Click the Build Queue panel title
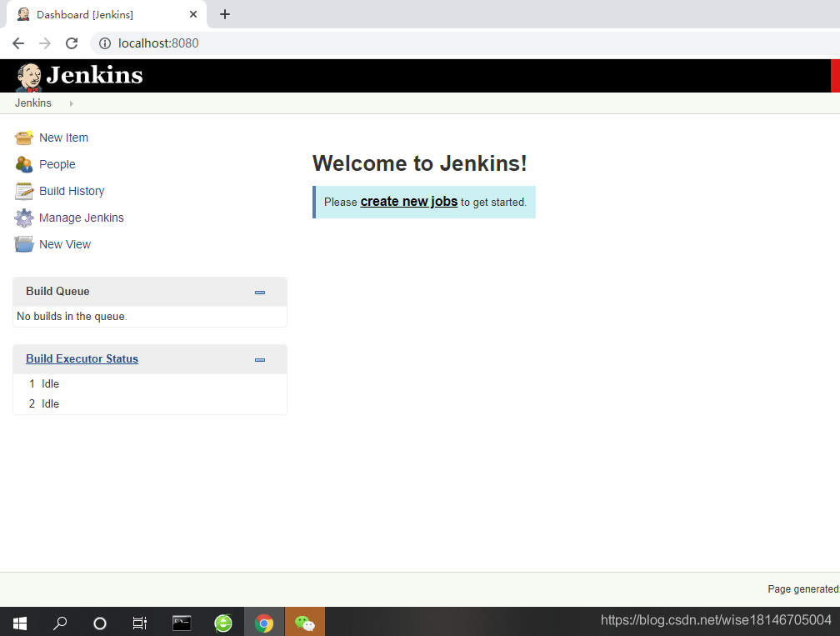Screen dimensions: 840x636 tap(57, 292)
